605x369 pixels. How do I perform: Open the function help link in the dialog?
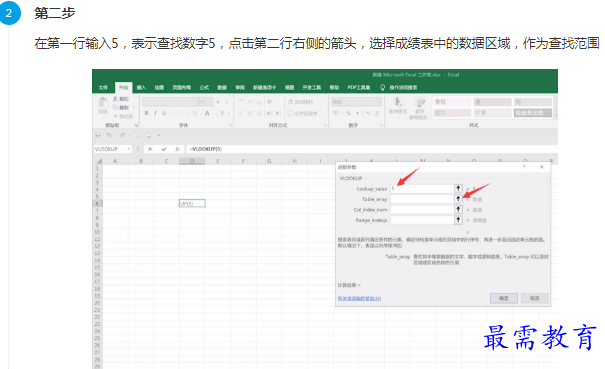[359, 298]
